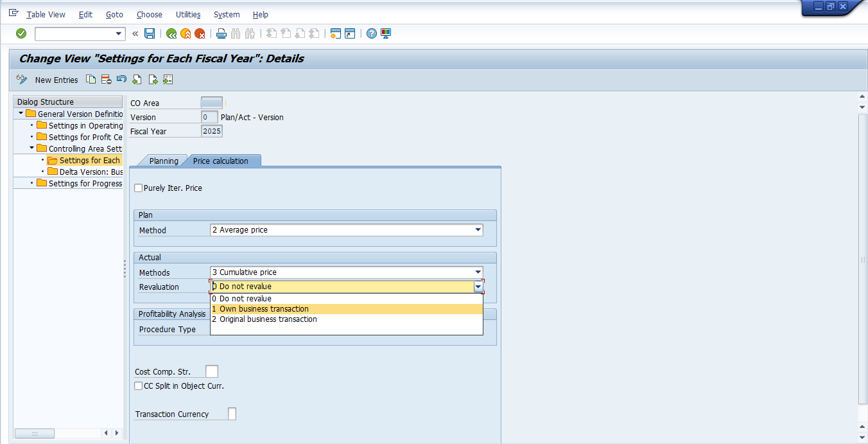Open the Plan Method dropdown
This screenshot has width=868, height=444.
(478, 230)
